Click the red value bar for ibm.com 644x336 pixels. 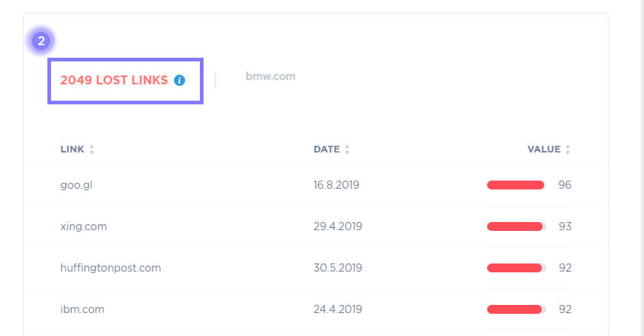516,309
